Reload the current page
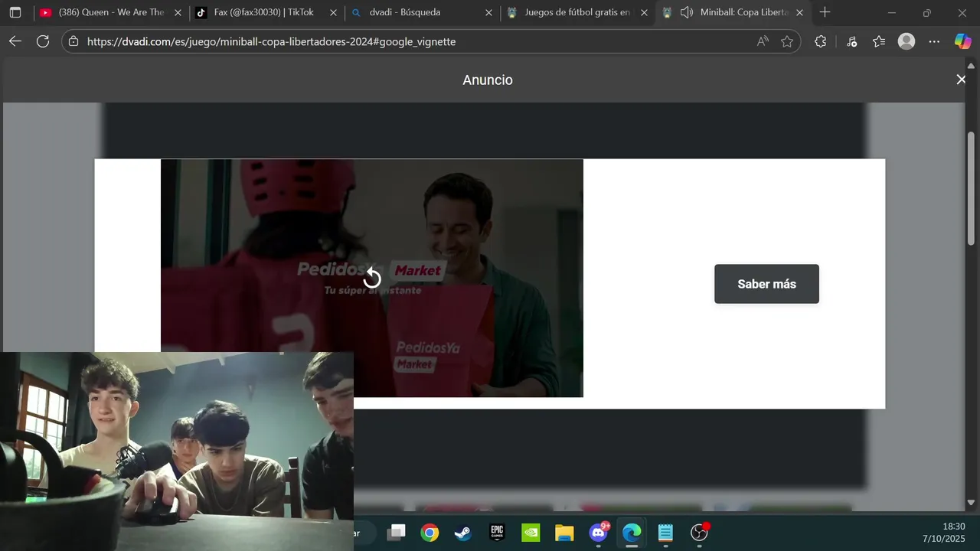980x551 pixels. [x=43, y=41]
